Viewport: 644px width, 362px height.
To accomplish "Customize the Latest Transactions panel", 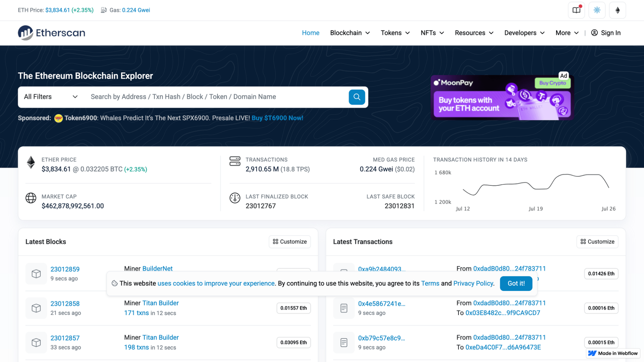I will click(597, 242).
